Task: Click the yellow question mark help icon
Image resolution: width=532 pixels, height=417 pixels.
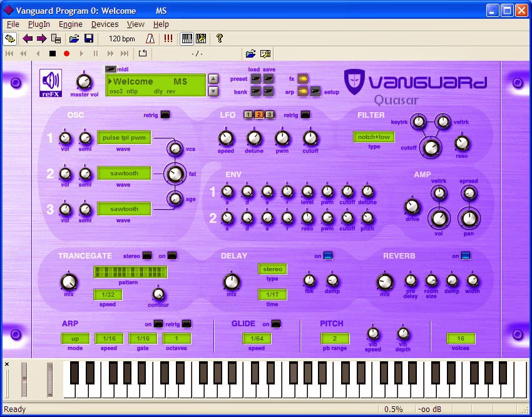Action: pyautogui.click(x=220, y=38)
